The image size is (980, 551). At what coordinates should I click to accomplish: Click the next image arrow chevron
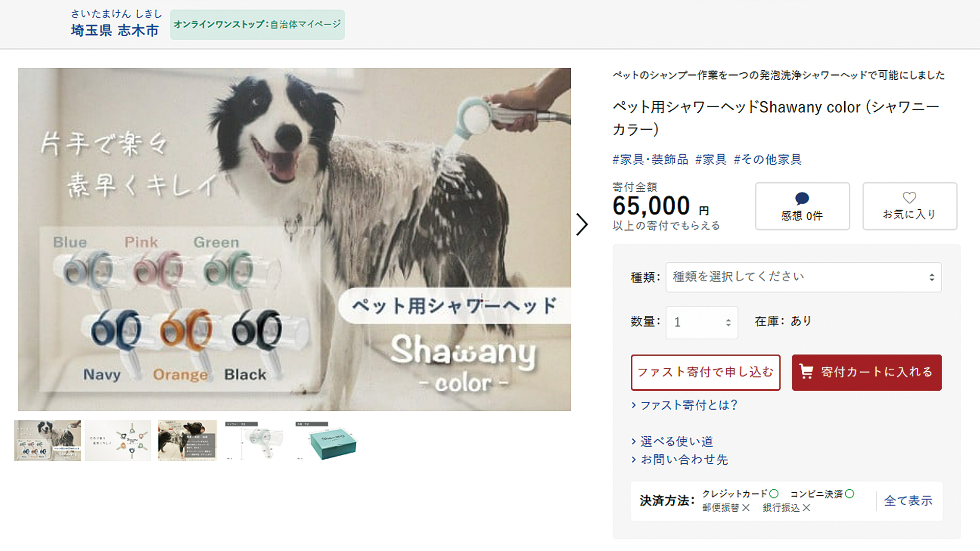pyautogui.click(x=582, y=224)
